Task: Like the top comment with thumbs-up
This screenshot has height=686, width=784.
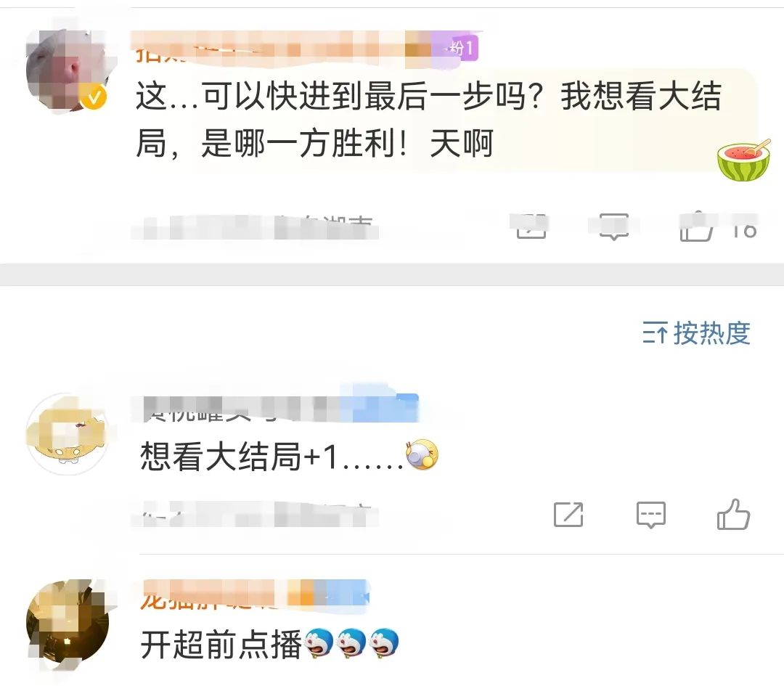Action: 695,227
